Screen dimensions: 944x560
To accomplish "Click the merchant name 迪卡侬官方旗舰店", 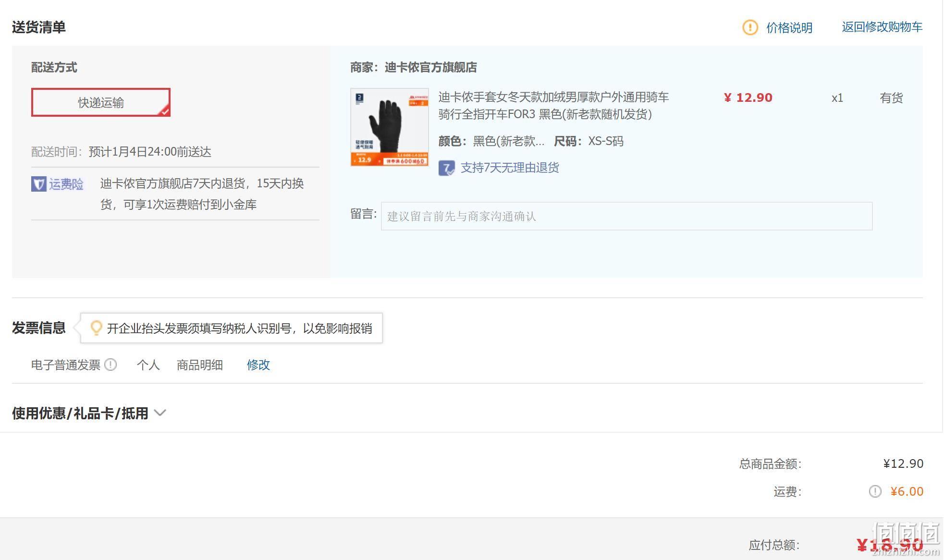I will pyautogui.click(x=431, y=67).
